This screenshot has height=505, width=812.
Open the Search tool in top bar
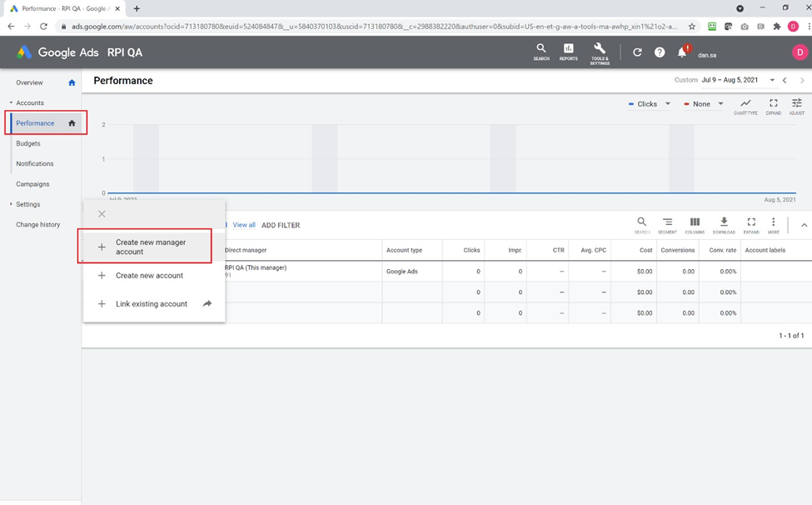pos(541,52)
